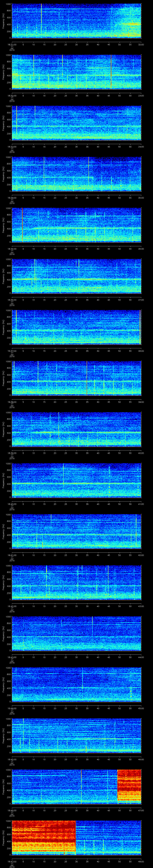Screen dimensions: 153x868
Task: Select the 48:00 end time label
Action: tap(141, 861)
